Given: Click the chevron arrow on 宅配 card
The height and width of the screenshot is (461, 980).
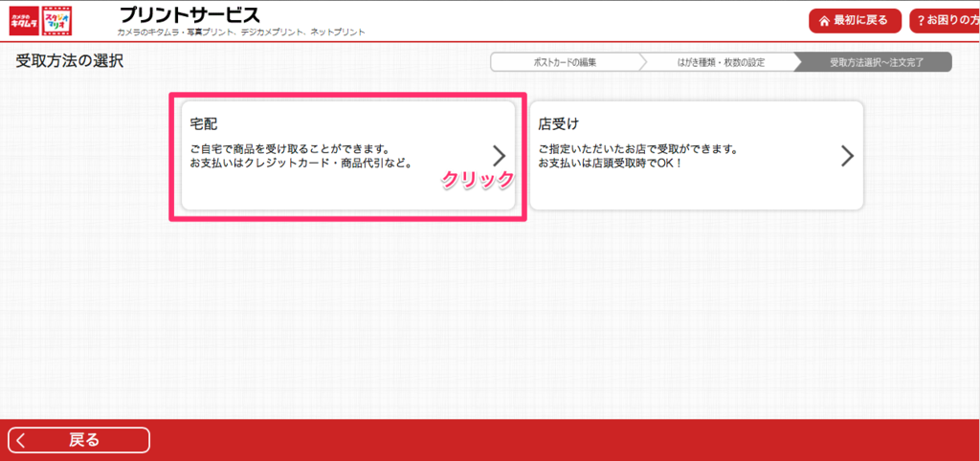Looking at the screenshot, I should coord(499,156).
